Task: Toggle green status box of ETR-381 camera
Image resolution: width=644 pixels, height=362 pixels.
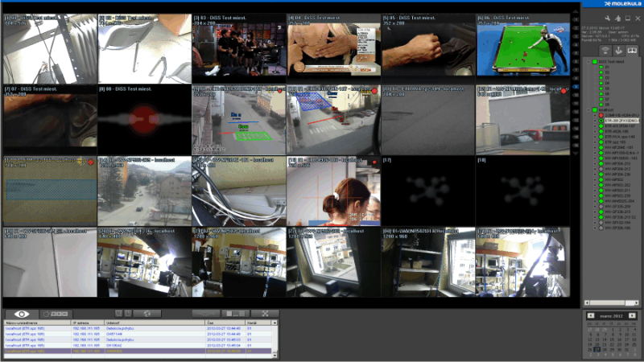Action: pyautogui.click(x=601, y=121)
